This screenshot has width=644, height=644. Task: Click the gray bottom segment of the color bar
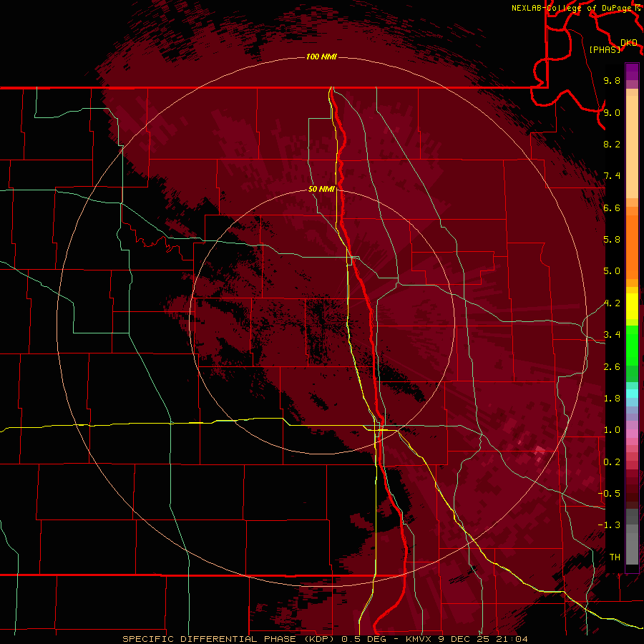pyautogui.click(x=632, y=537)
